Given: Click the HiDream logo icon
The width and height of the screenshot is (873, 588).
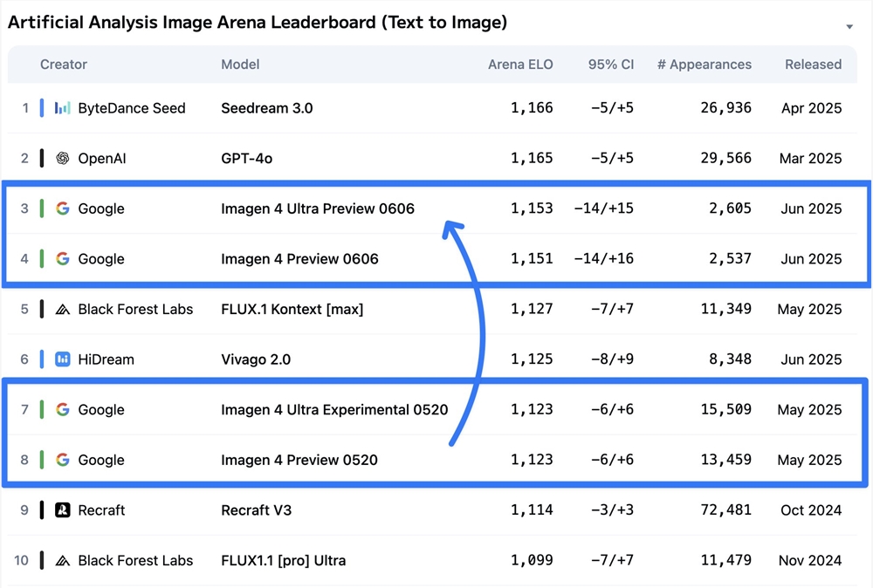Looking at the screenshot, I should [x=62, y=359].
